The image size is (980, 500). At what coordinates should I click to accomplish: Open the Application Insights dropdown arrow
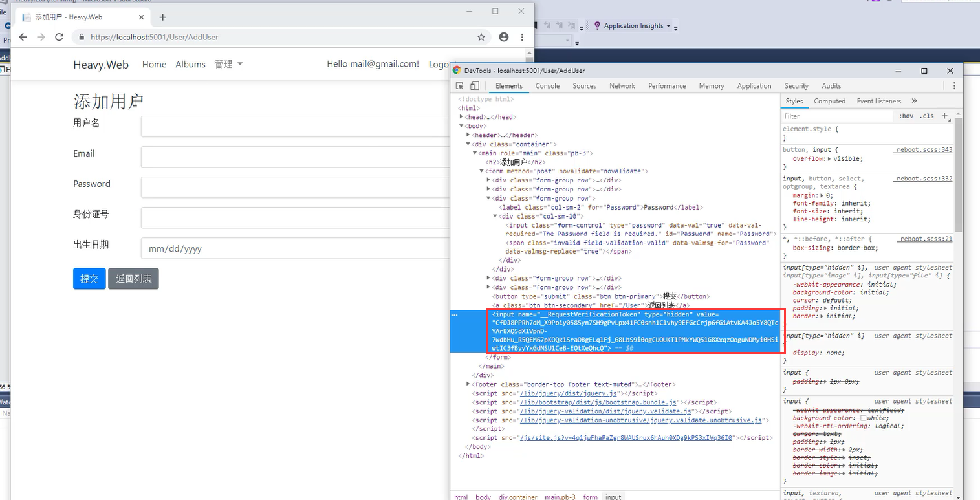(668, 26)
